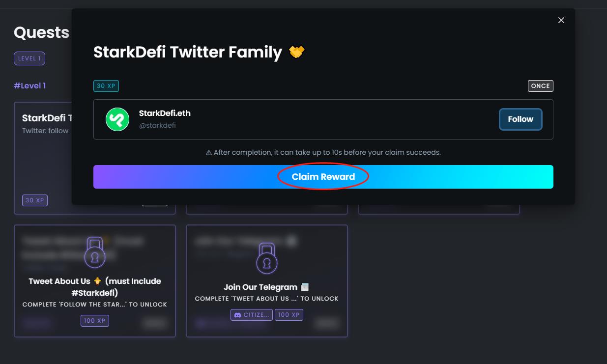Jump to the #Level 1 section heading

click(x=29, y=86)
